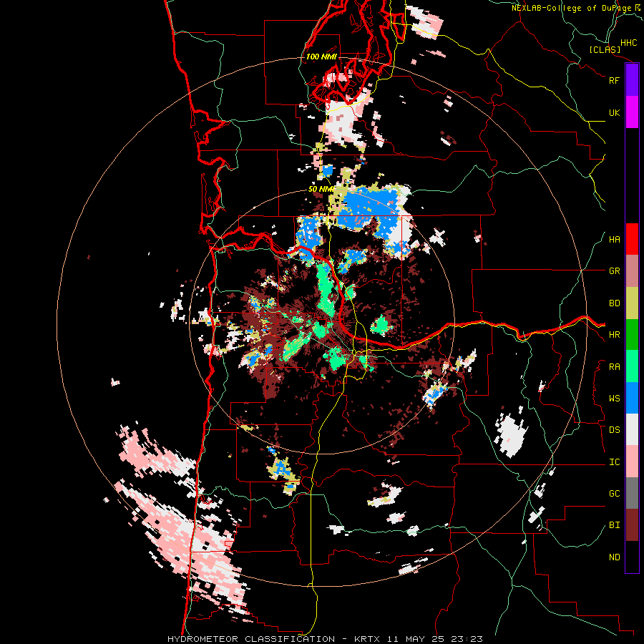
Task: Click the BI legend label
Action: pos(614,525)
